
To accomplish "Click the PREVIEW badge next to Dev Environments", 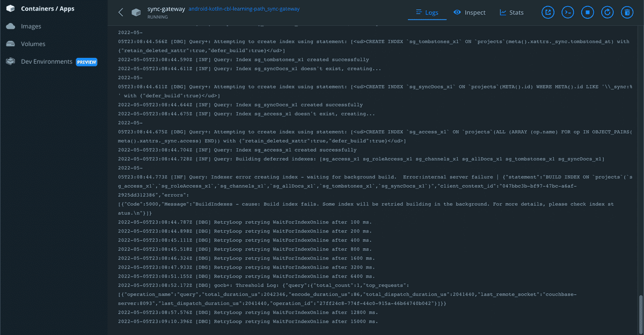I will pyautogui.click(x=85, y=62).
